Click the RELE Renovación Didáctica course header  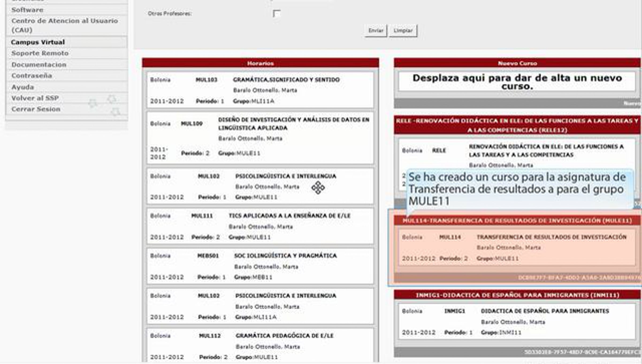[x=517, y=125]
